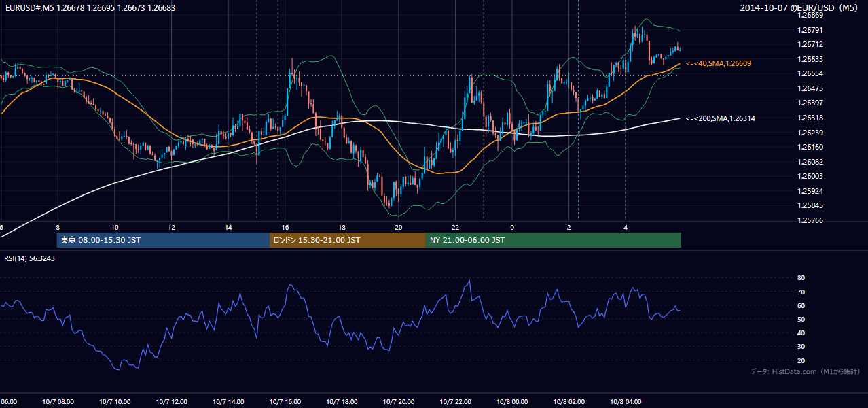The height and width of the screenshot is (408, 868).
Task: Click the 2014-10-07 EUR/USD (M5) header
Action: [800, 8]
